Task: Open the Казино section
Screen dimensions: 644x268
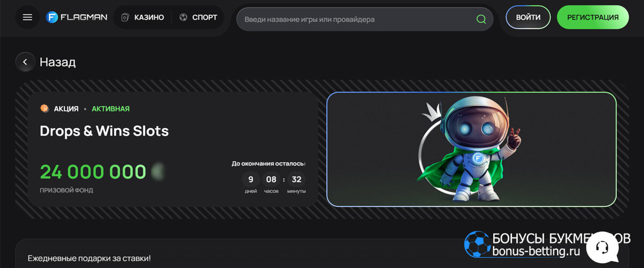Action: tap(143, 17)
